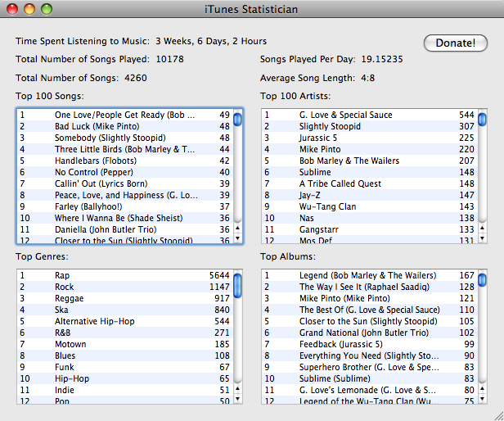Image resolution: width=504 pixels, height=421 pixels.
Task: Click scroll up arrow in Top Albums list
Action: click(482, 388)
